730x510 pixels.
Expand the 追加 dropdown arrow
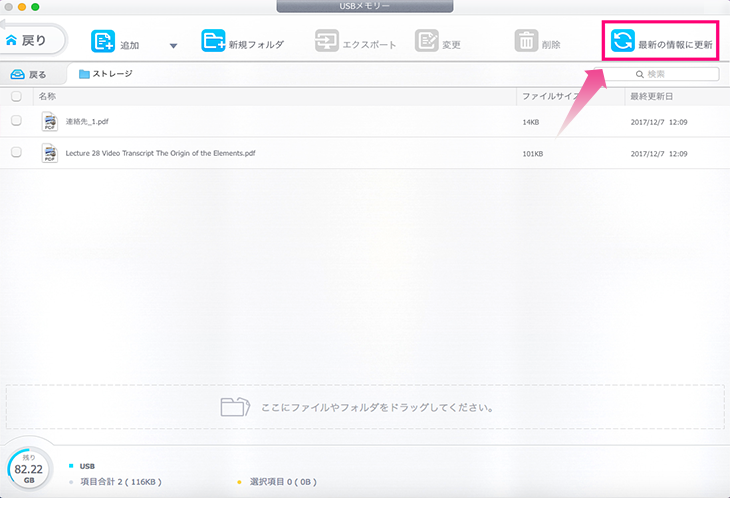pos(173,46)
